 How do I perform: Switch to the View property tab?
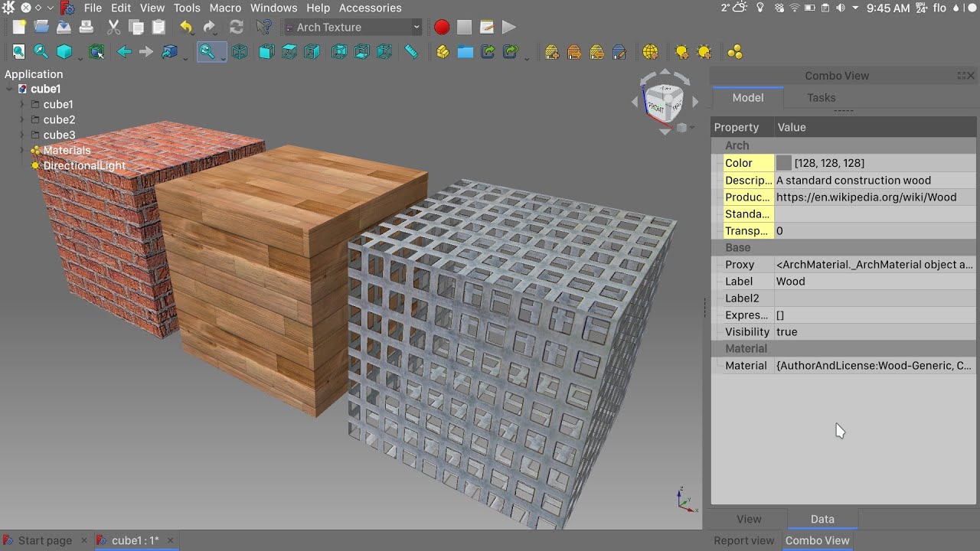coord(749,519)
